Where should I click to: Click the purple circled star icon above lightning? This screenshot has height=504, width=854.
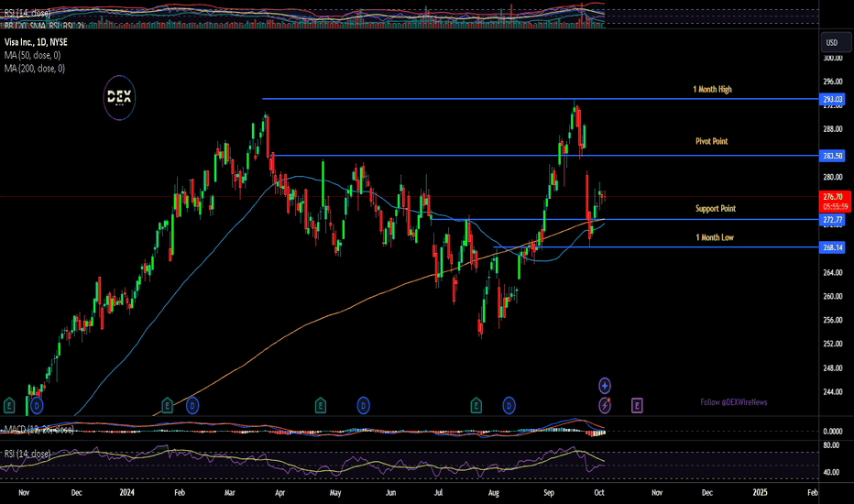(605, 386)
